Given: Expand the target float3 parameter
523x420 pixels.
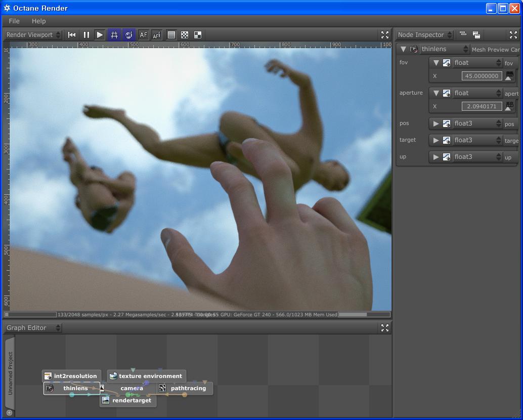Looking at the screenshot, I should point(436,140).
